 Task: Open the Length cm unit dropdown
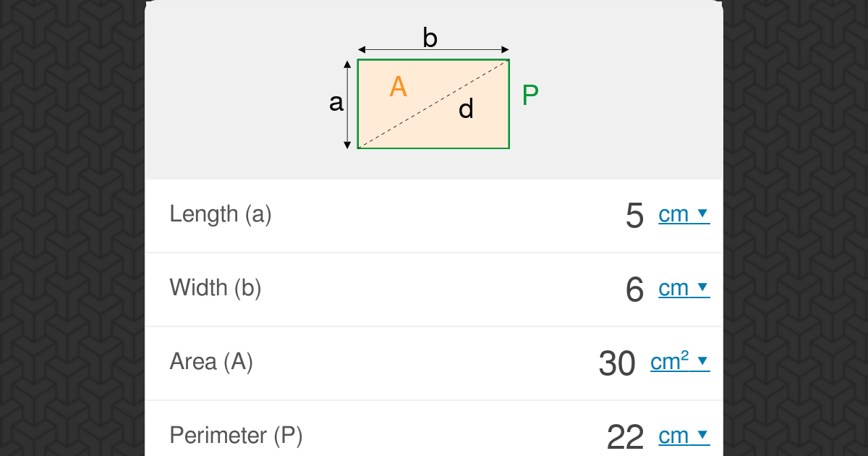pyautogui.click(x=684, y=214)
